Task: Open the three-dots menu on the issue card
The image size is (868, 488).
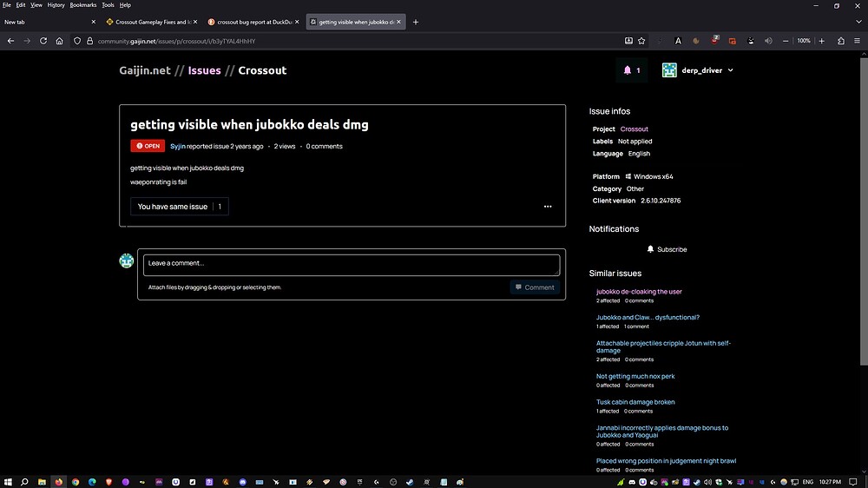Action: tap(548, 207)
